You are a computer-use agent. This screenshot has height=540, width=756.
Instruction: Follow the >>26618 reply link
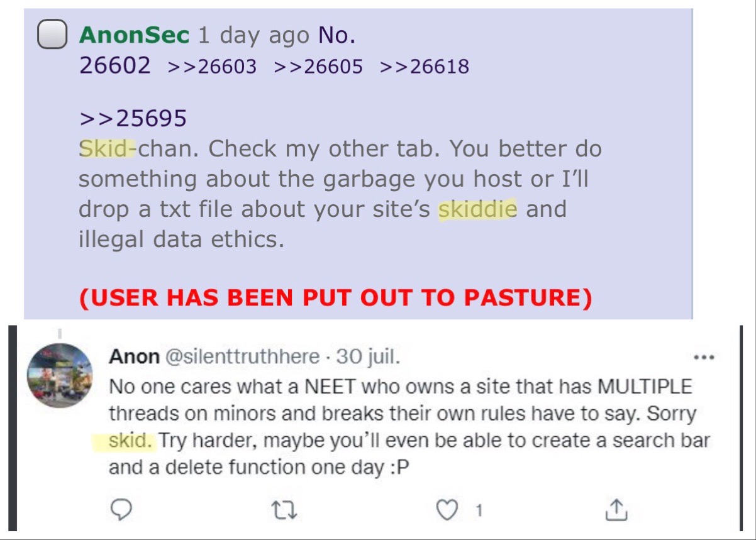click(425, 67)
